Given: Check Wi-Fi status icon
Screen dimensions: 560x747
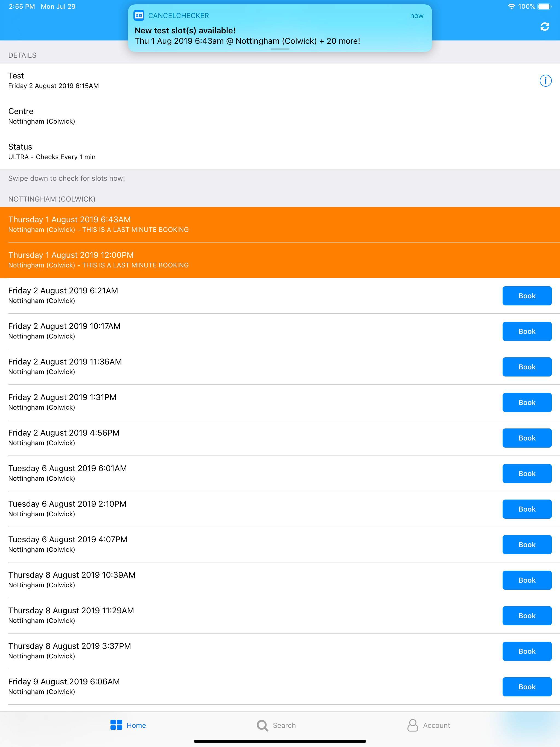Looking at the screenshot, I should click(511, 6).
